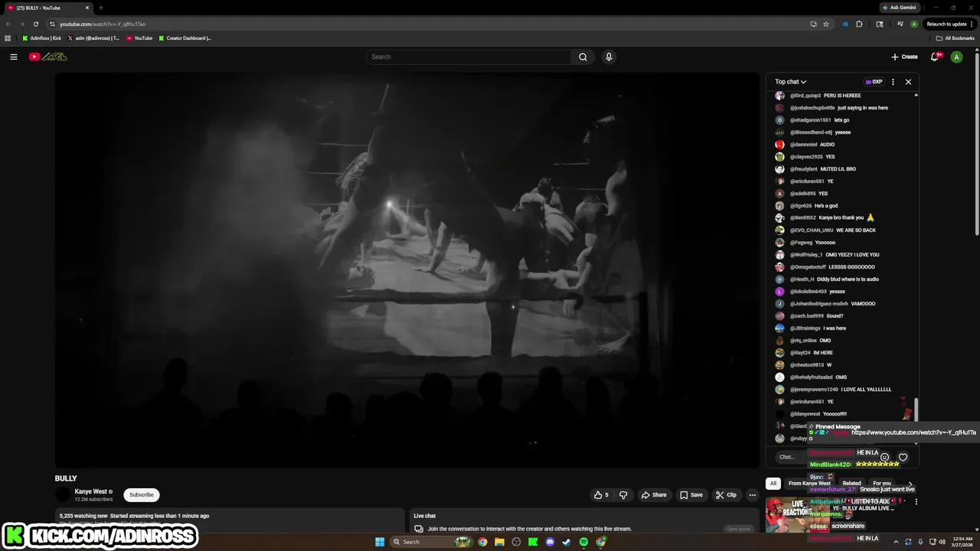
Task: Open the apps grid in bookmarks bar
Action: [x=8, y=38]
